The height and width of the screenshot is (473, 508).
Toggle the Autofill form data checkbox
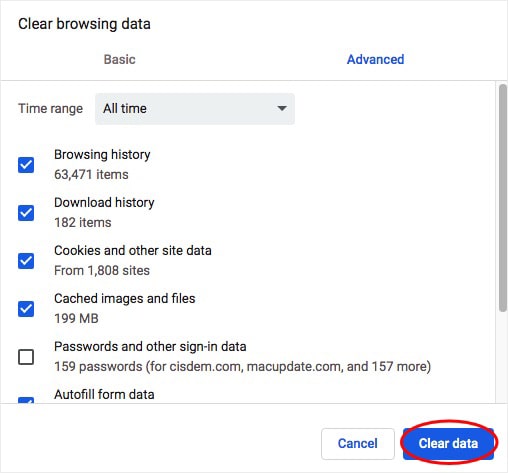pyautogui.click(x=26, y=400)
